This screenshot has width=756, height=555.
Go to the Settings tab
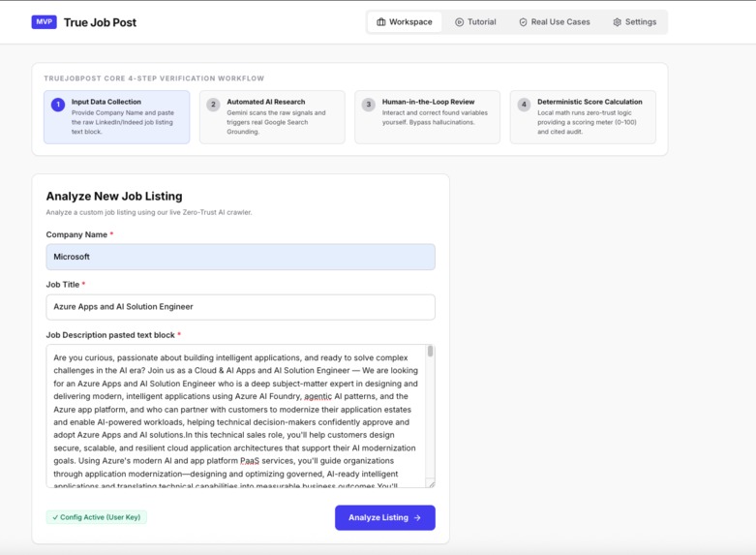[634, 22]
